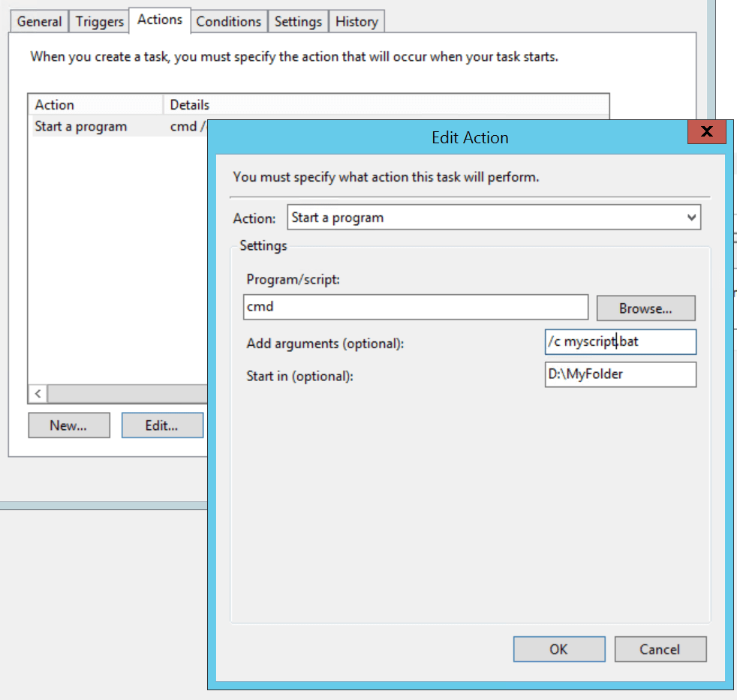Sort by the Action column header
The width and height of the screenshot is (737, 700).
coord(95,105)
